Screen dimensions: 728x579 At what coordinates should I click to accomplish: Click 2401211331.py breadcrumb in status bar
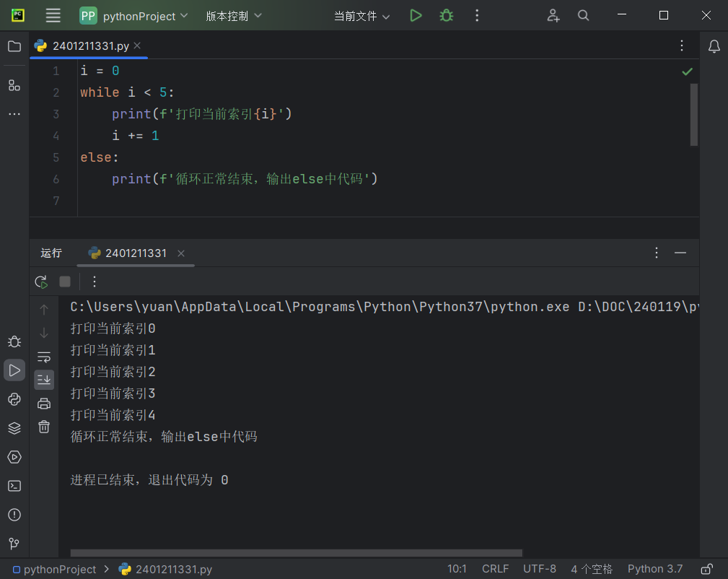click(166, 569)
